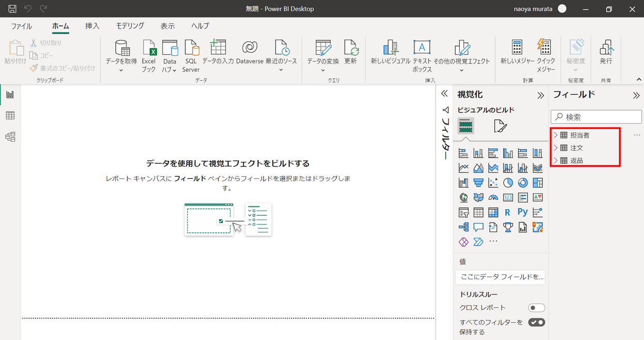Select the scatter chart visual

[x=493, y=183]
